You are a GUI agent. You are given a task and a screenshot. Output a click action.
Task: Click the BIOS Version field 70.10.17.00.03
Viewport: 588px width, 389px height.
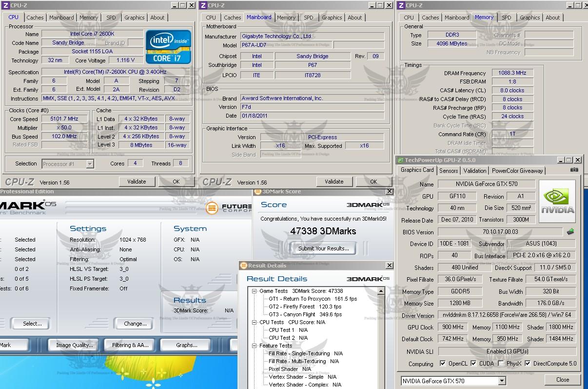click(500, 232)
